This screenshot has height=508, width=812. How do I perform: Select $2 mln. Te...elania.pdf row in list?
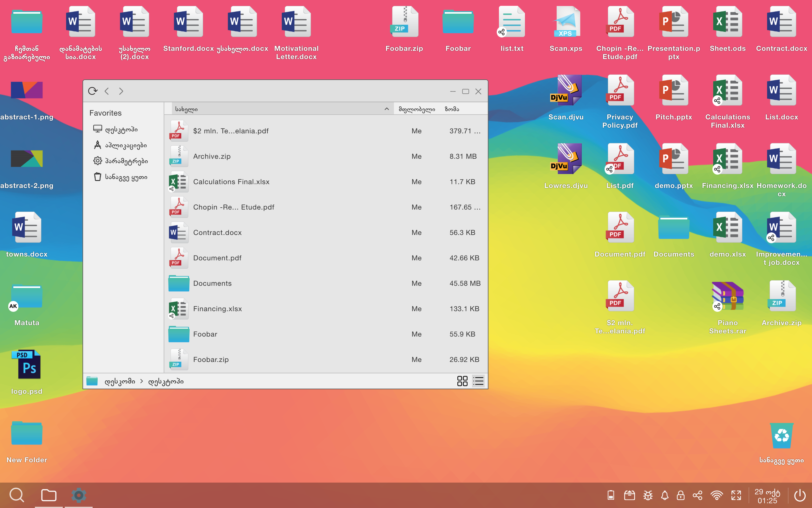326,131
